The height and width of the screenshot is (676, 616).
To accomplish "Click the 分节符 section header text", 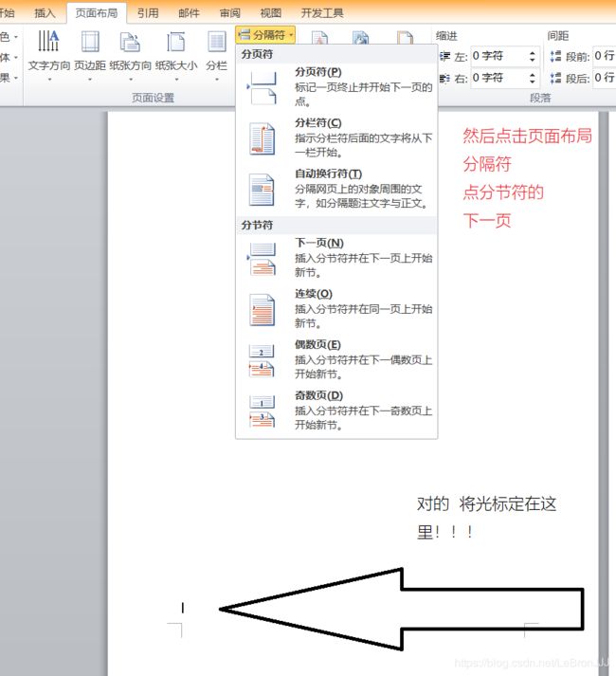I will click(x=257, y=225).
